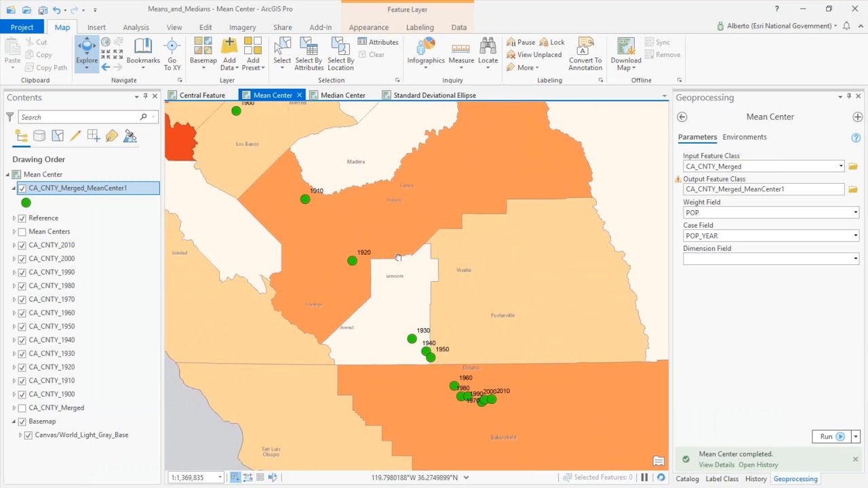The image size is (868, 488).
Task: Toggle CA_CNTY_1950 layer visibility
Action: pyautogui.click(x=22, y=327)
